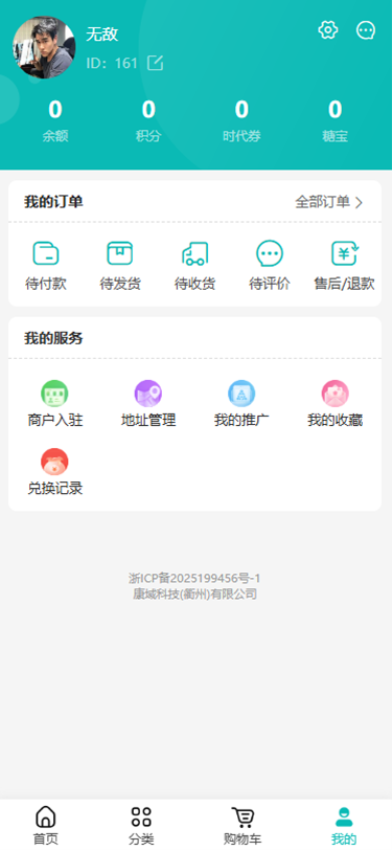
Task: Click 康城科技(衢州)有限公司 company text
Action: (x=195, y=594)
